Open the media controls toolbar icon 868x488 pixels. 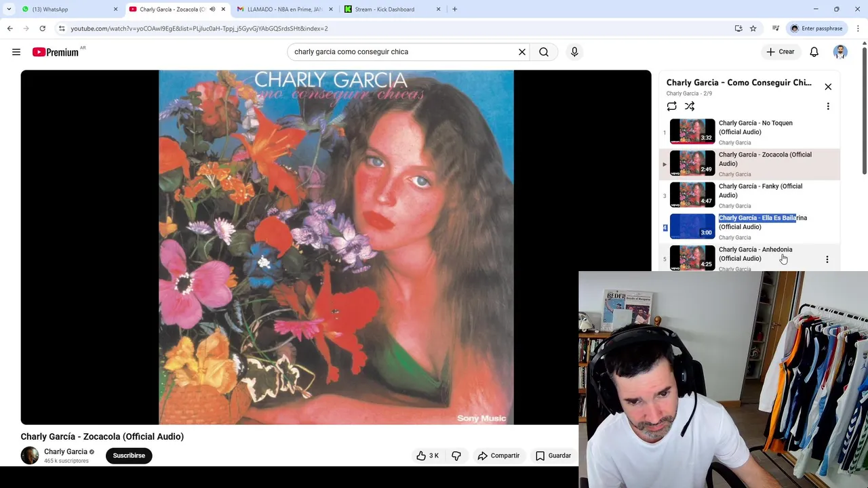(776, 28)
